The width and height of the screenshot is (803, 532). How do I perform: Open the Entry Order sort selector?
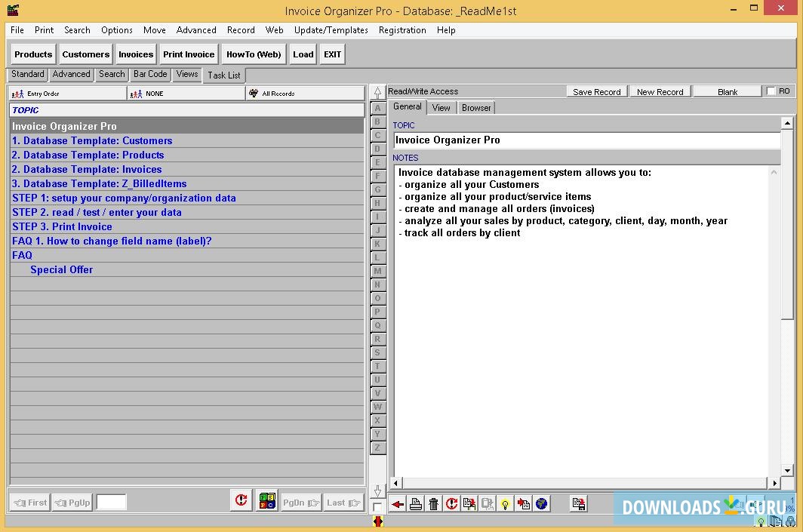[x=68, y=94]
